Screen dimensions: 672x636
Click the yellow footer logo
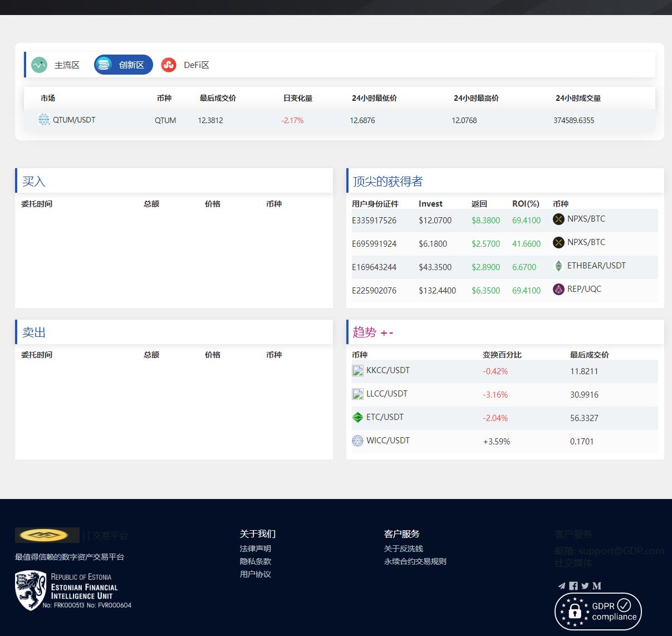coord(47,535)
